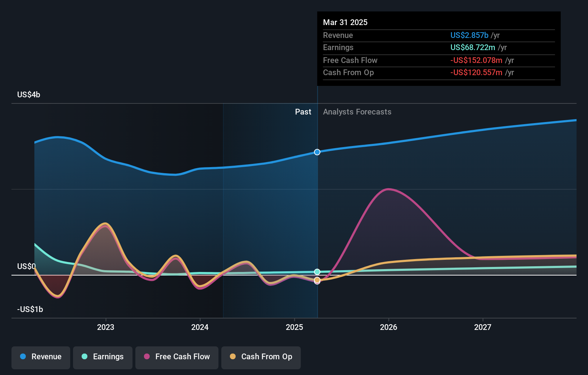
Task: Click the 2027 x-axis label
Action: pyautogui.click(x=483, y=327)
